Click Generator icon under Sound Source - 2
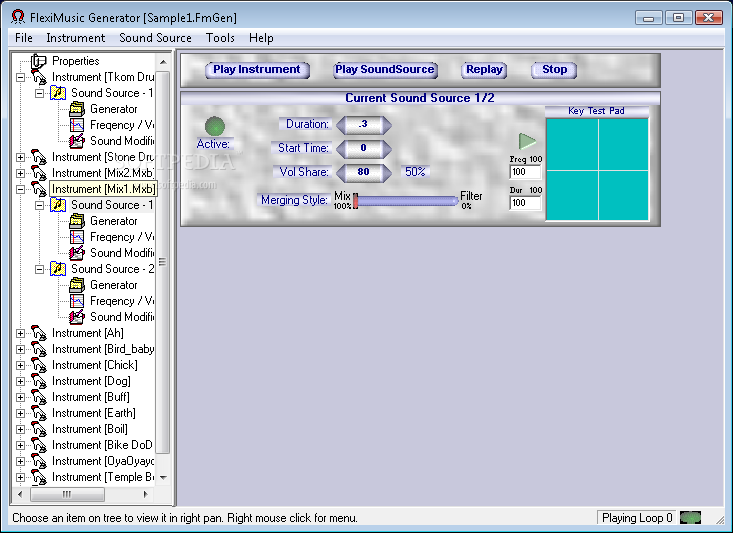733x533 pixels. click(x=77, y=285)
